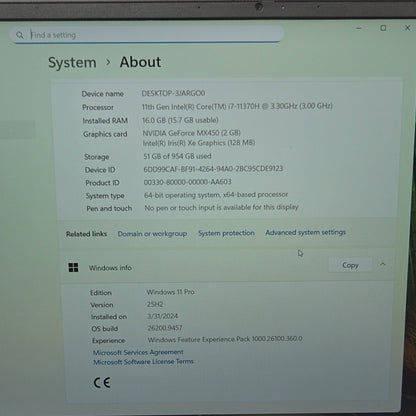This screenshot has width=416, height=416.
Task: Minimize the Settings window
Action: [x=359, y=28]
